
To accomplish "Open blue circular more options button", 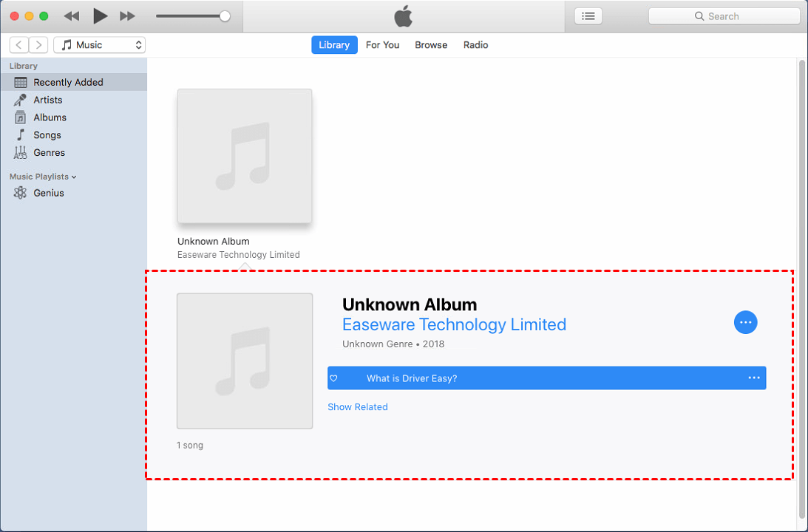I will point(746,322).
